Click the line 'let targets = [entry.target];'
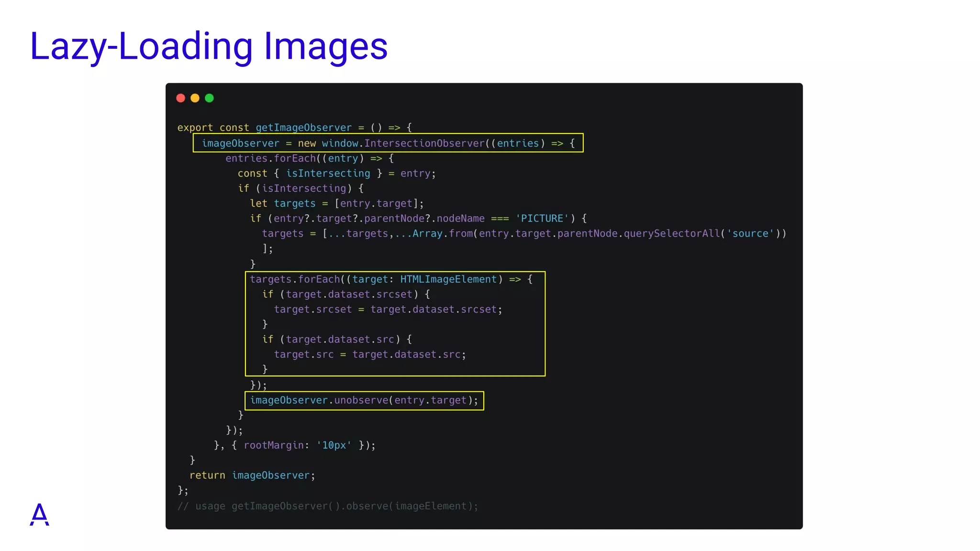 click(x=337, y=204)
